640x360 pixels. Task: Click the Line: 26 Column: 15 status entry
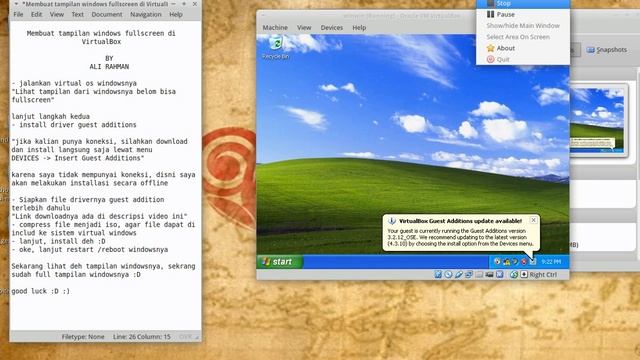coord(142,337)
